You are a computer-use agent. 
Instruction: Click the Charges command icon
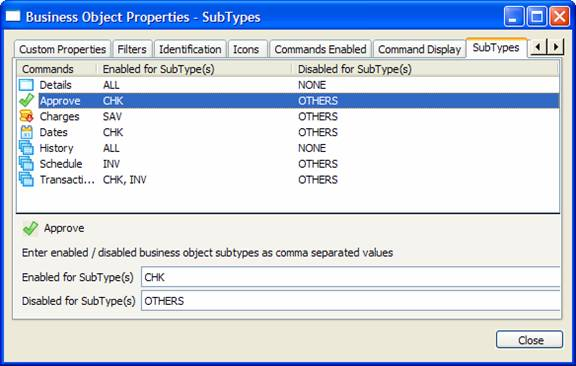pos(26,116)
